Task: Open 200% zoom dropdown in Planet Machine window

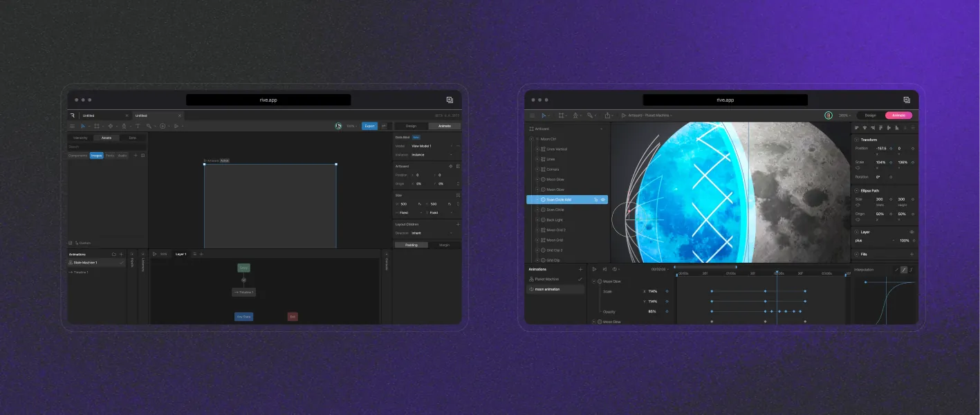Action: click(x=844, y=116)
